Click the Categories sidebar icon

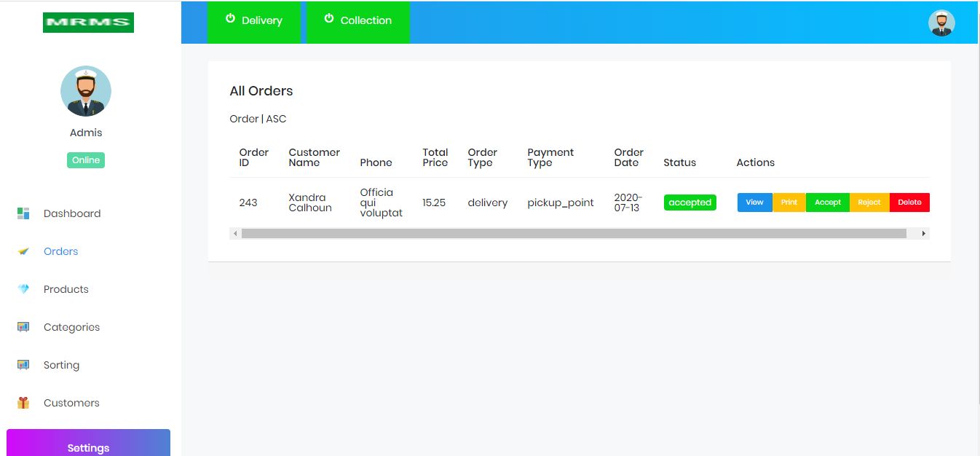pyautogui.click(x=23, y=327)
